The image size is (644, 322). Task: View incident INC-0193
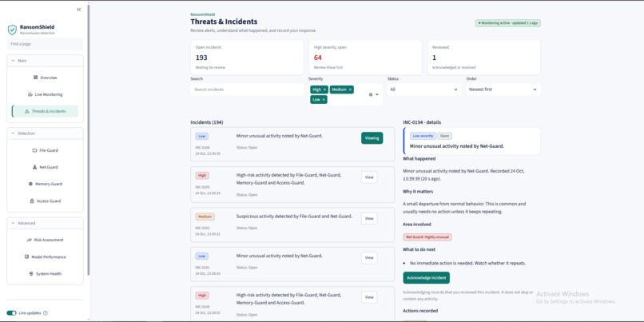369,177
